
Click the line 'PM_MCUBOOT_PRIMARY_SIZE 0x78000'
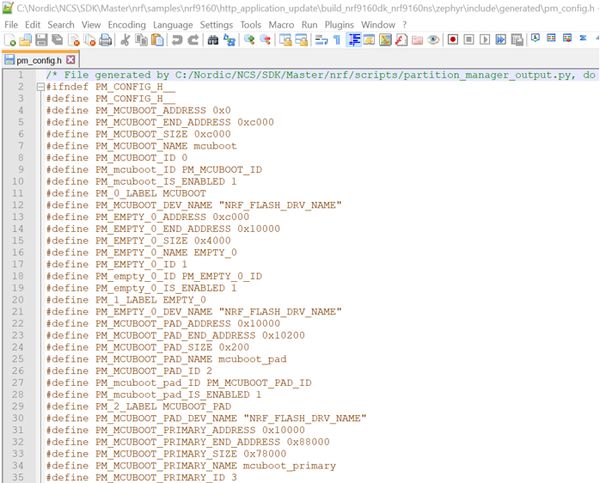[166, 454]
